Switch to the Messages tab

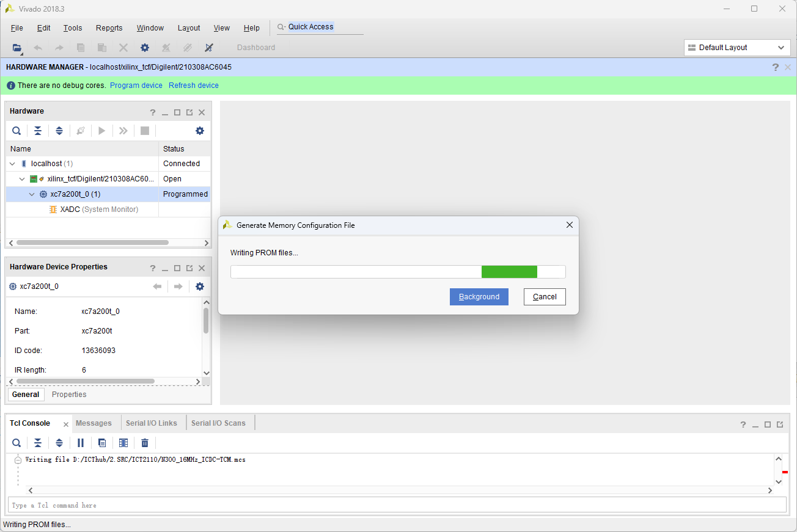[x=94, y=423]
